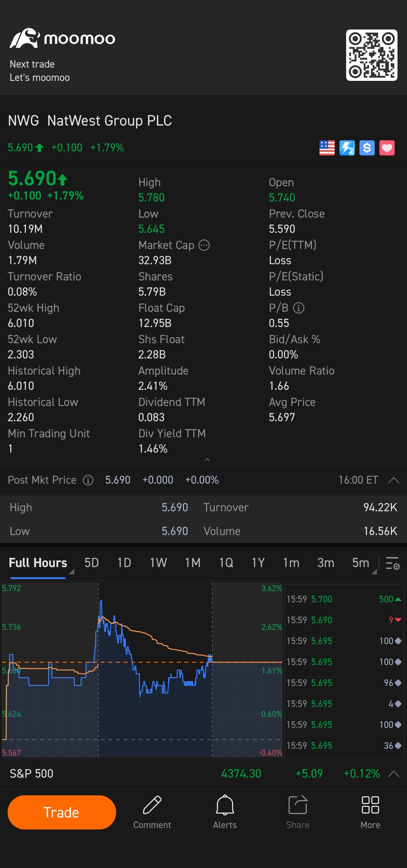Open Market Cap more-info icon
The image size is (407, 868).
(204, 245)
